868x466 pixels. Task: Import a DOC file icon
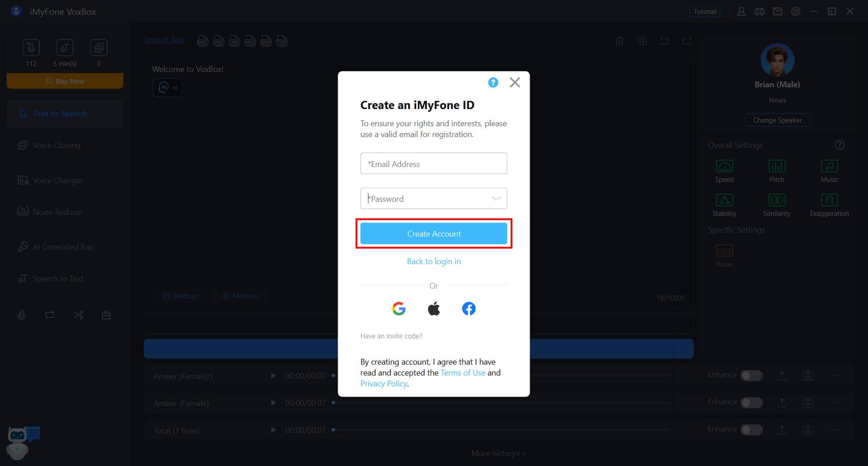point(203,41)
